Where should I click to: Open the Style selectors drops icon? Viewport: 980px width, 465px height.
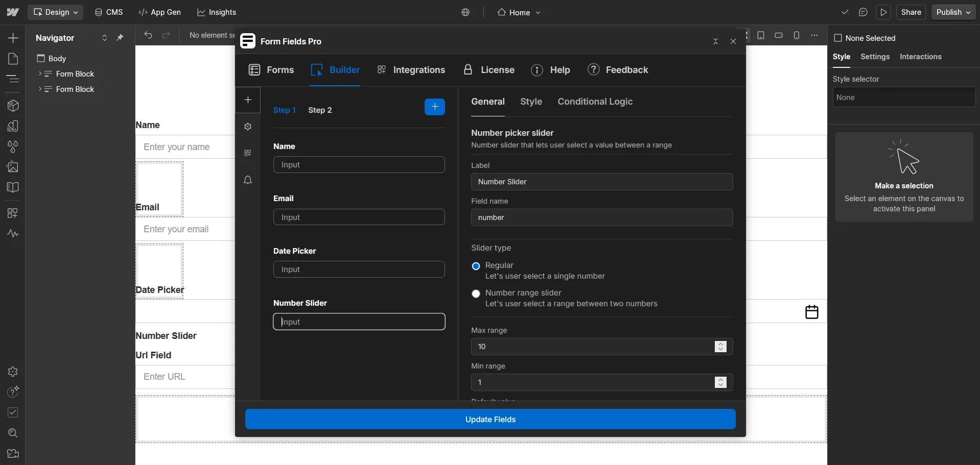pyautogui.click(x=13, y=146)
